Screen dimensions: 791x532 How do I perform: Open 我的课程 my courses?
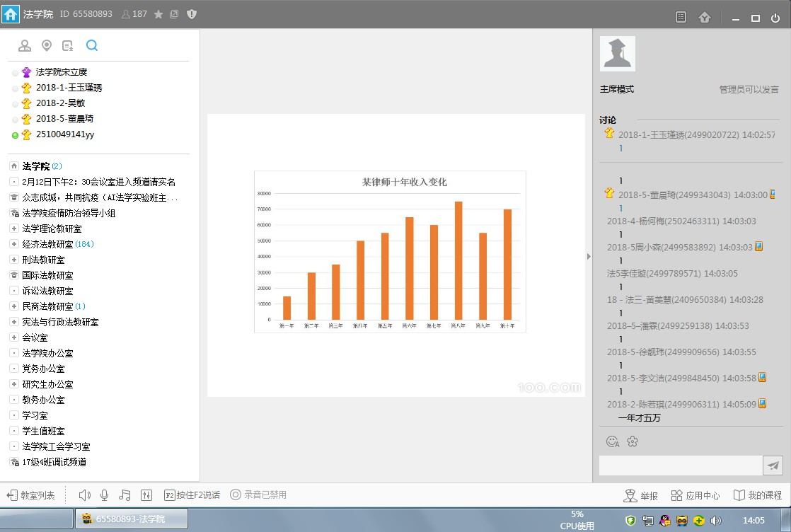pos(758,495)
